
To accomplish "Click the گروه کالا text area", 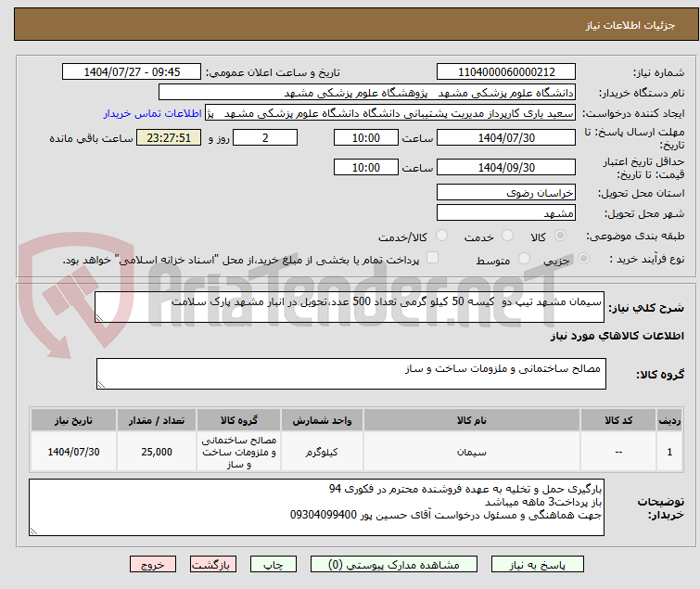I will pos(351,374).
